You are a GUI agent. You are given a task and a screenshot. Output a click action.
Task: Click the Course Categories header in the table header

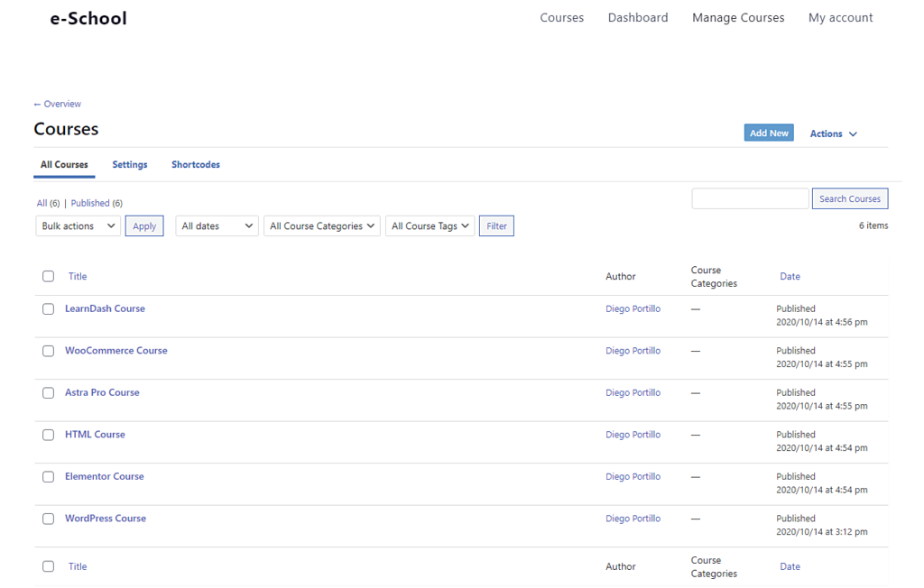[x=714, y=276]
